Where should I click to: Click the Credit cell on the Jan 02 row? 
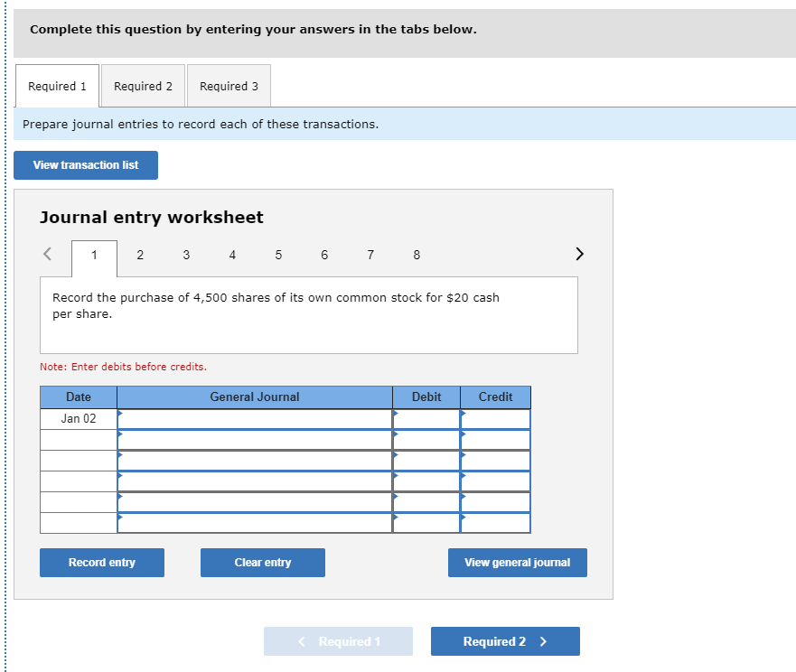495,418
